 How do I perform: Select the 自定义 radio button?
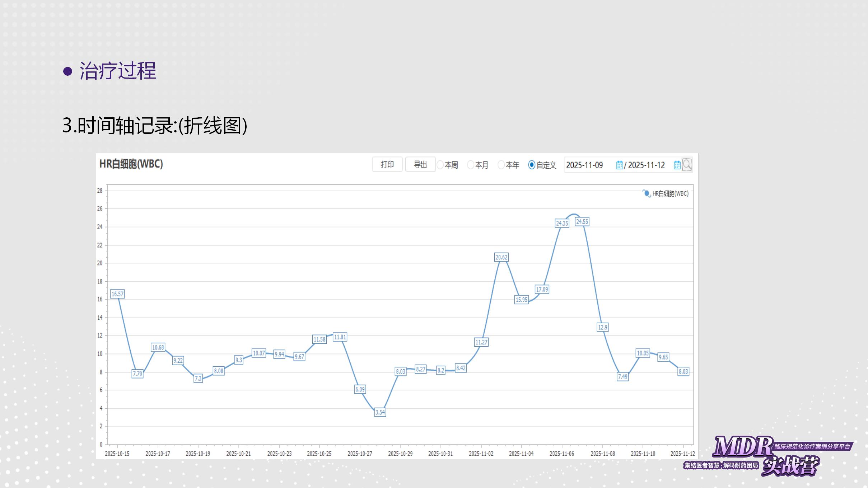pyautogui.click(x=532, y=165)
